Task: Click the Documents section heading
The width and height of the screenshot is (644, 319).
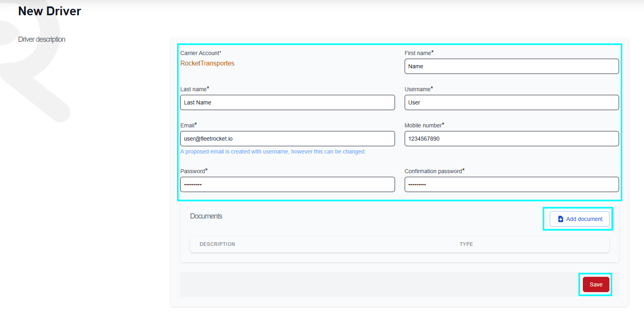Action: 206,216
